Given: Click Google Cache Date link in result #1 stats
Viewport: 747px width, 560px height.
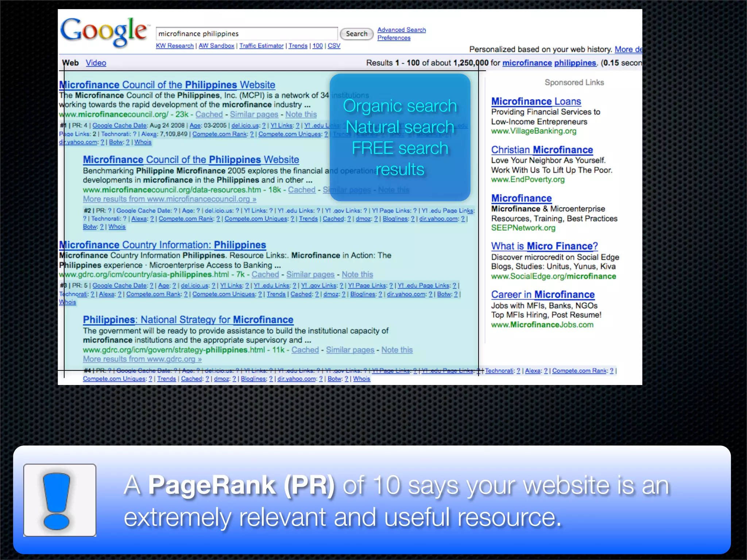Looking at the screenshot, I should pyautogui.click(x=120, y=125).
